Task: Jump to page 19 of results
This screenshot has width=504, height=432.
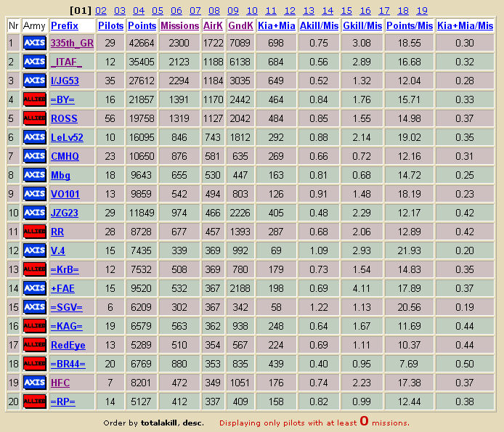Action: pos(422,11)
